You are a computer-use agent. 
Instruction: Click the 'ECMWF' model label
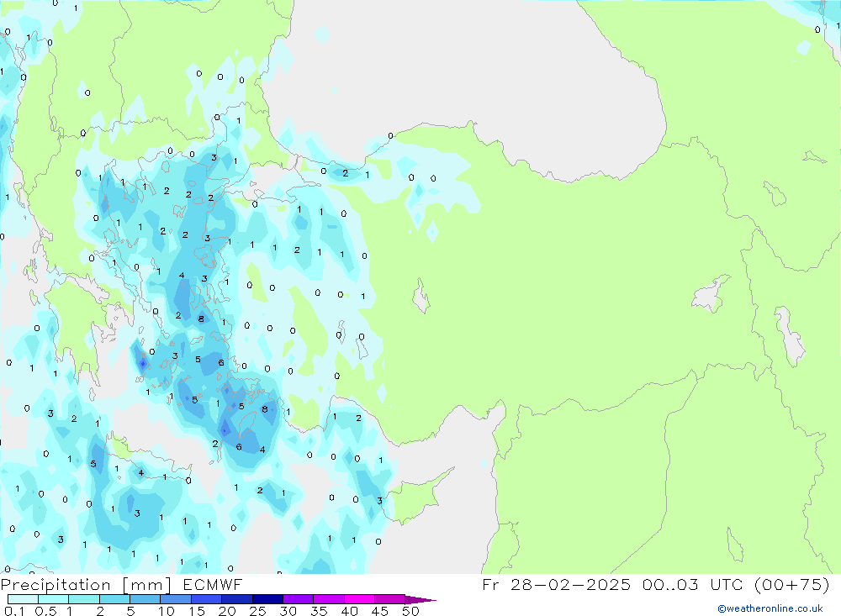[213, 585]
